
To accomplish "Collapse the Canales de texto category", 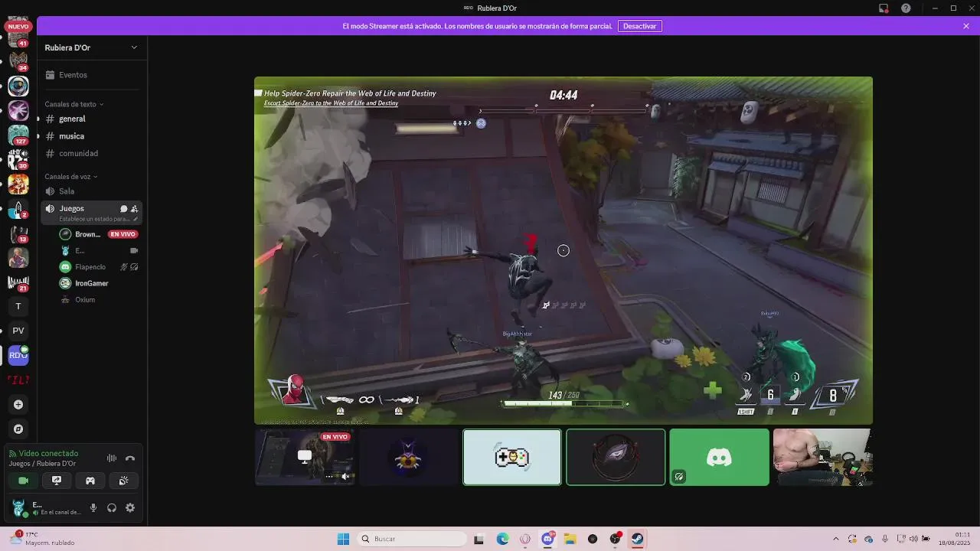I will 73,104.
